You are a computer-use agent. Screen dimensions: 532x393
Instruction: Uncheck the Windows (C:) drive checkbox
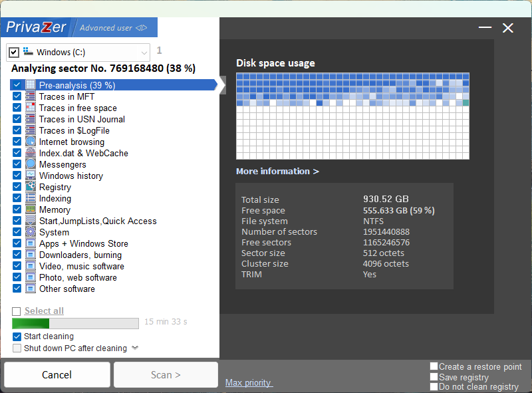(x=13, y=53)
